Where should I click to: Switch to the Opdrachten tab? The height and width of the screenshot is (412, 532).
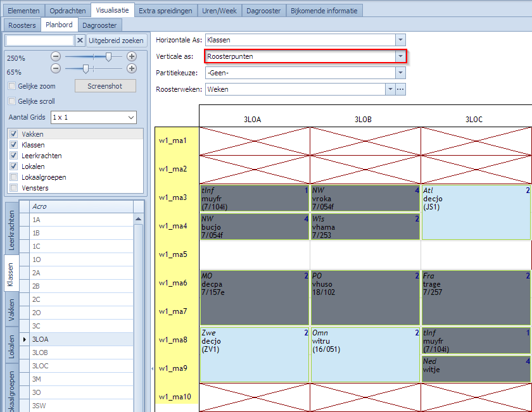pyautogui.click(x=68, y=11)
